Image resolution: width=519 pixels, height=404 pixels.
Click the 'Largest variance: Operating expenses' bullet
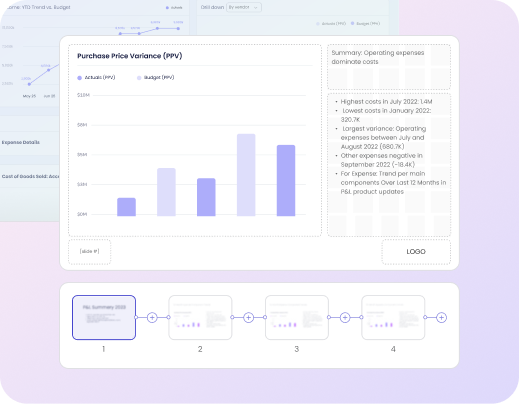(x=383, y=138)
